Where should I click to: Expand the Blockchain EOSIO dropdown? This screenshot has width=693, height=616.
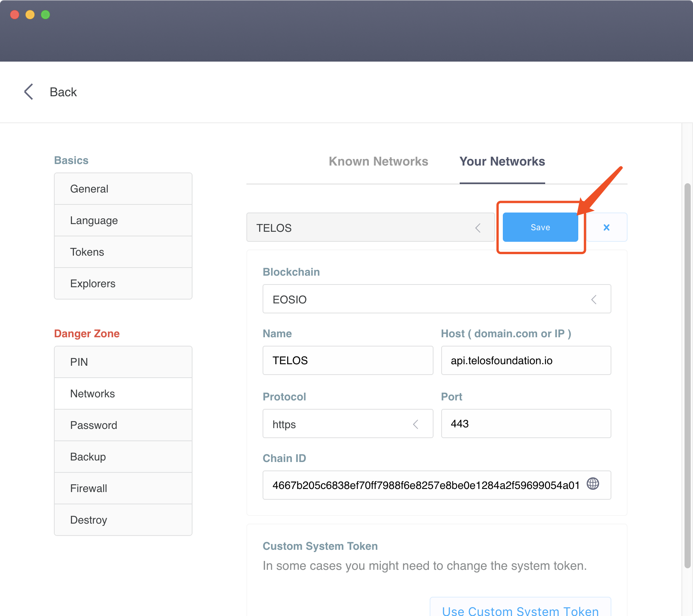click(x=437, y=299)
